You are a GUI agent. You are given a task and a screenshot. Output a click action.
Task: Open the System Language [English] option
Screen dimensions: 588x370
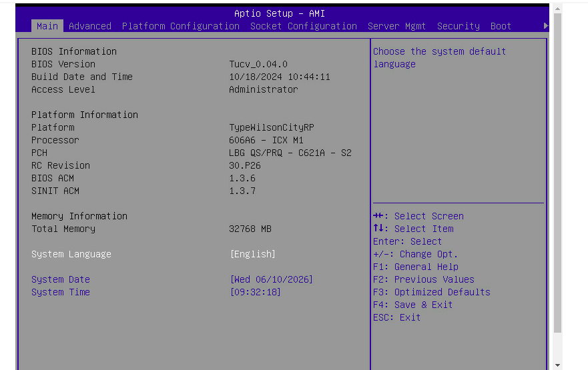tap(253, 254)
